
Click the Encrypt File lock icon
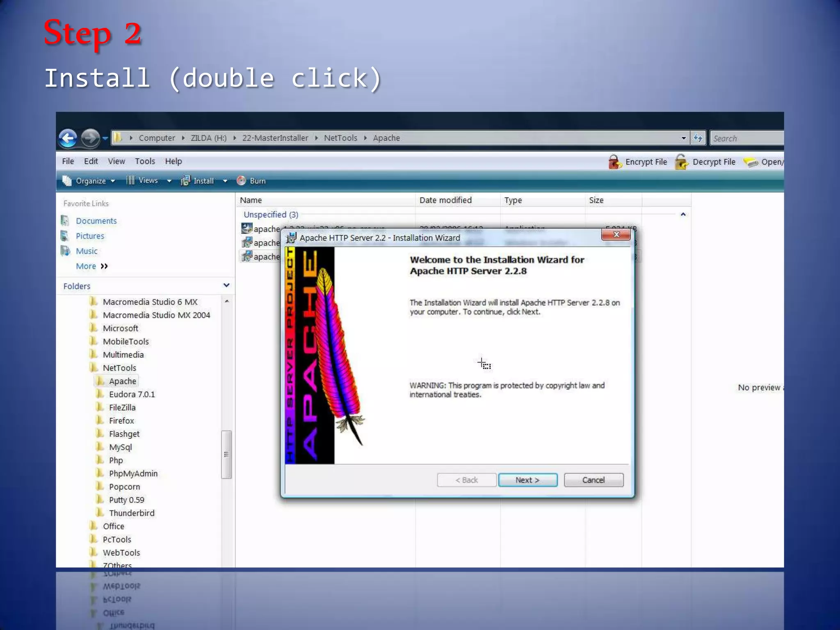[615, 162]
